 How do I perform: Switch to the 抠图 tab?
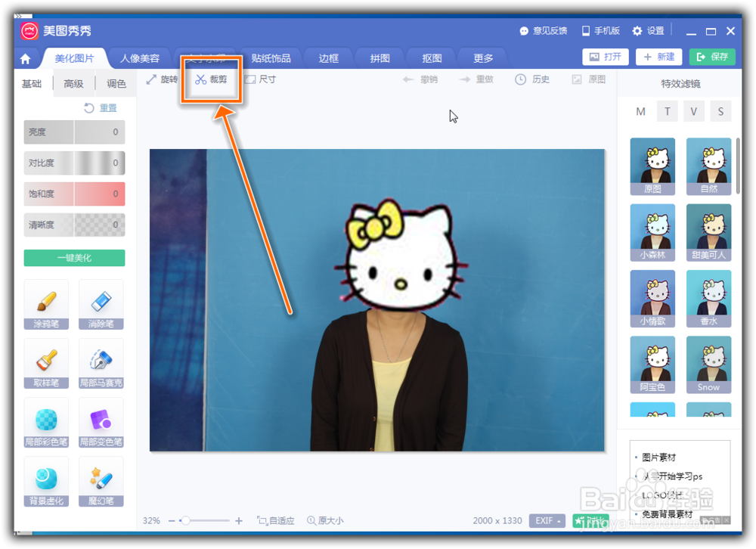[432, 58]
